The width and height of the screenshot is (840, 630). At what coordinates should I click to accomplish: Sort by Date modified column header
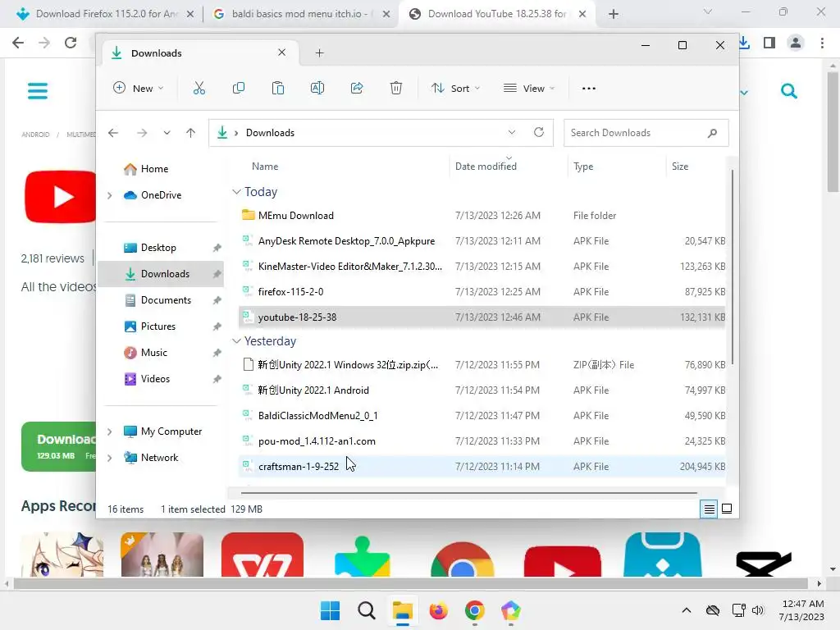tap(486, 167)
